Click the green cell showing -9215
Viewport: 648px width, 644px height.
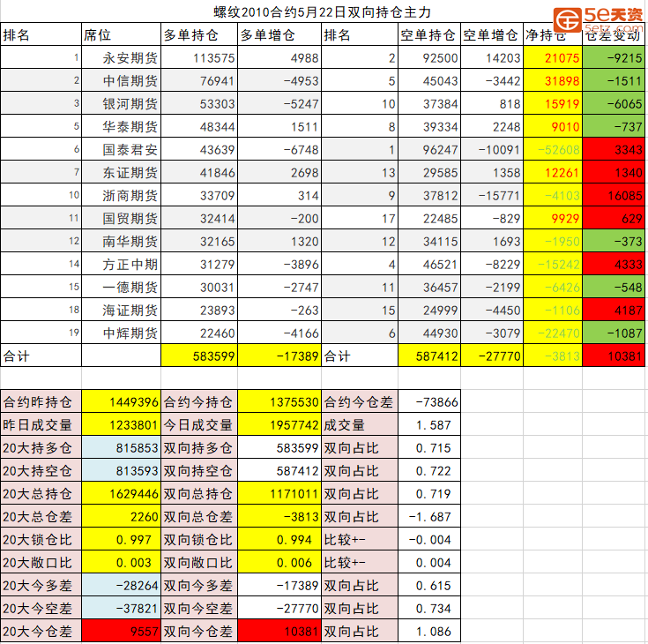click(x=614, y=58)
